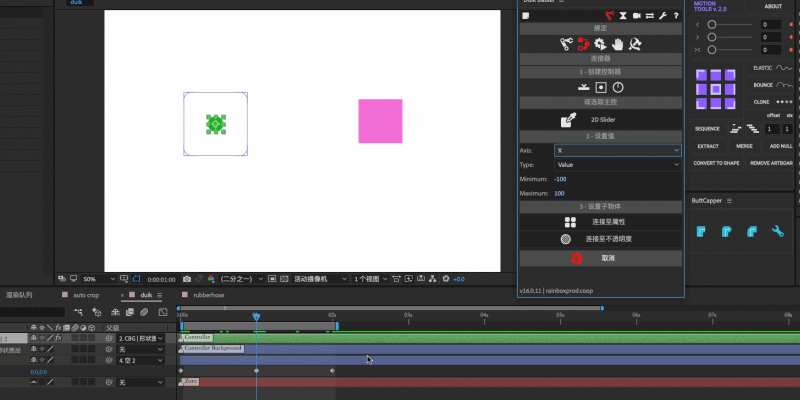Set anchor point to center in Motion Tools grid

(716, 89)
